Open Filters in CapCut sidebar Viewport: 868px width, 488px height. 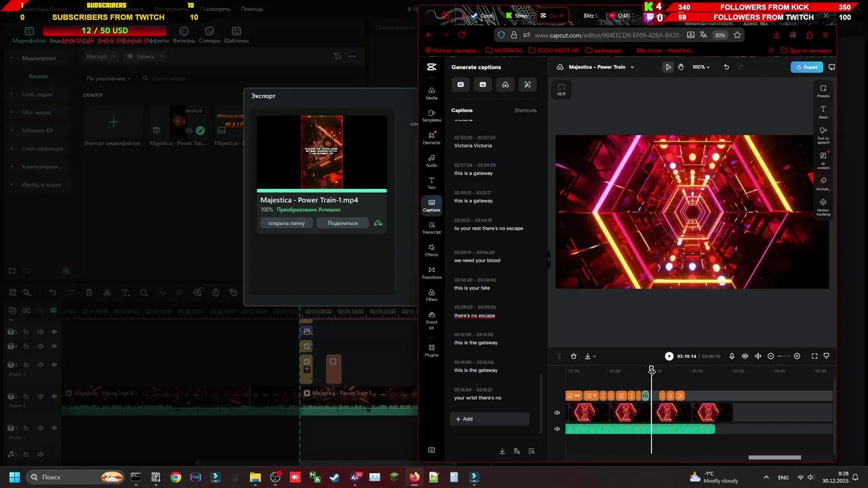431,295
